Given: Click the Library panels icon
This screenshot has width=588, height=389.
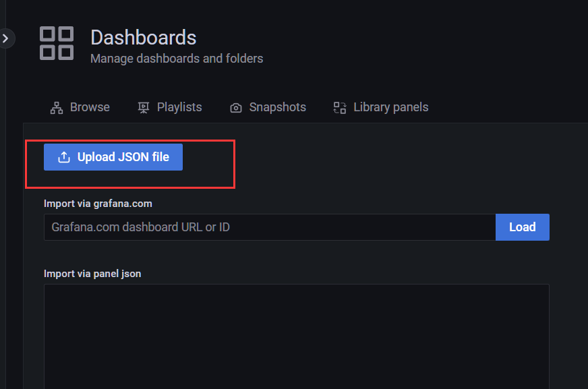Looking at the screenshot, I should coord(340,108).
